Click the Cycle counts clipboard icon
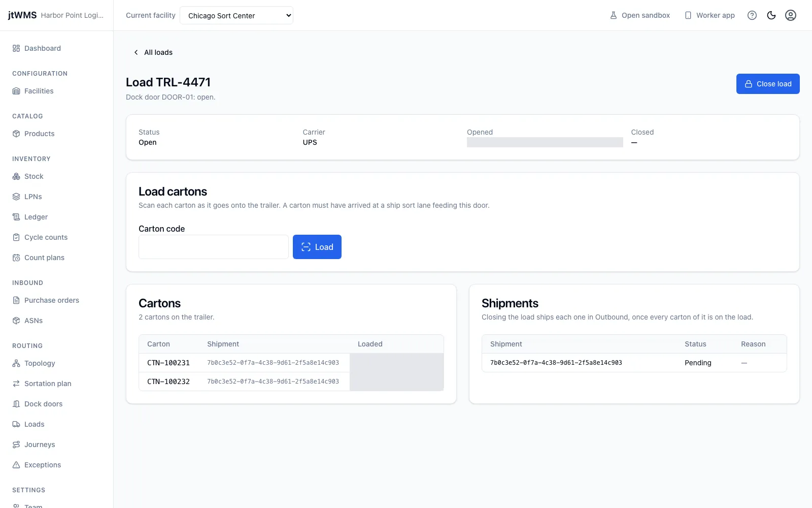The width and height of the screenshot is (812, 508). [16, 237]
